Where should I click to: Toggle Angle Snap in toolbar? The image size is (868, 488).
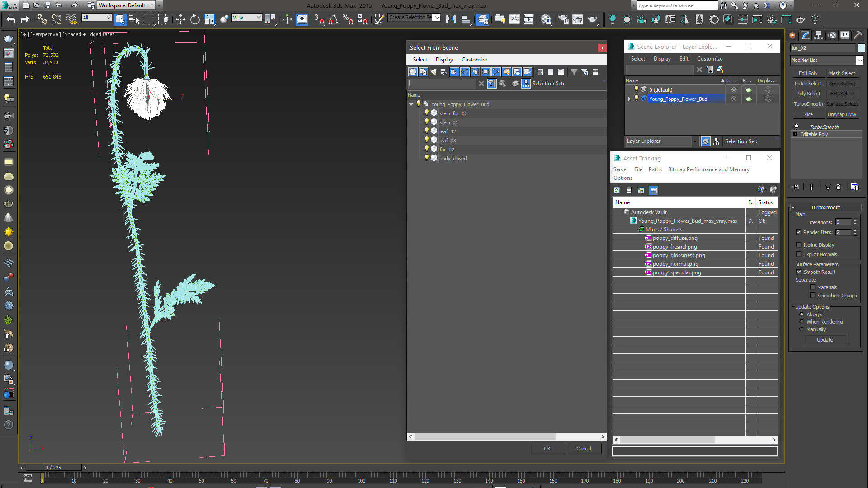(334, 19)
